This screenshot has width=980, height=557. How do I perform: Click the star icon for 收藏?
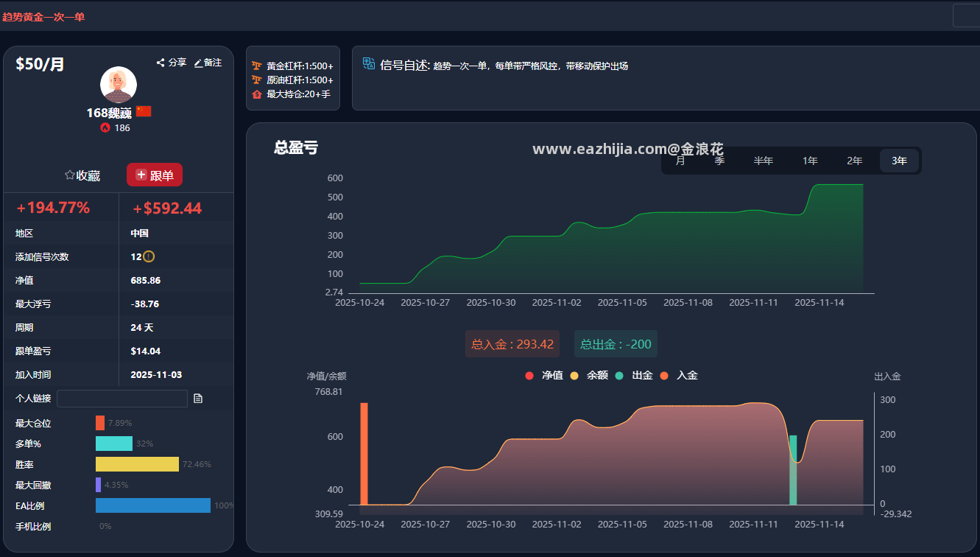(x=70, y=175)
